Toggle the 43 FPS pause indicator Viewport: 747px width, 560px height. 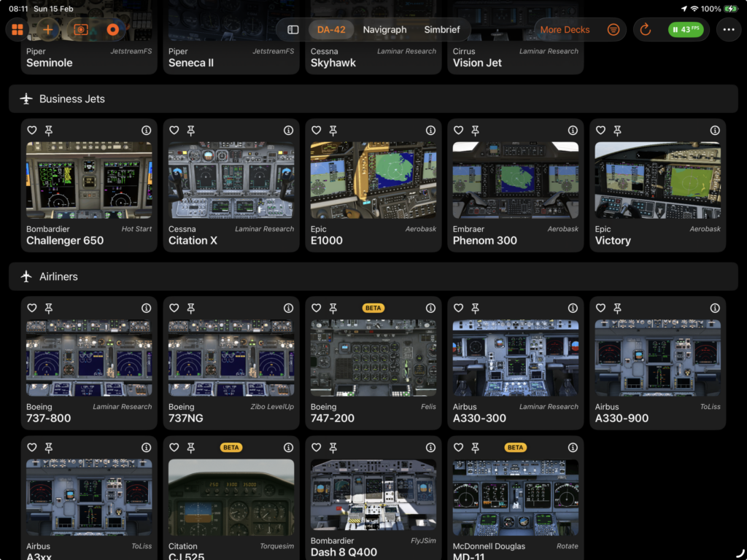pyautogui.click(x=686, y=30)
